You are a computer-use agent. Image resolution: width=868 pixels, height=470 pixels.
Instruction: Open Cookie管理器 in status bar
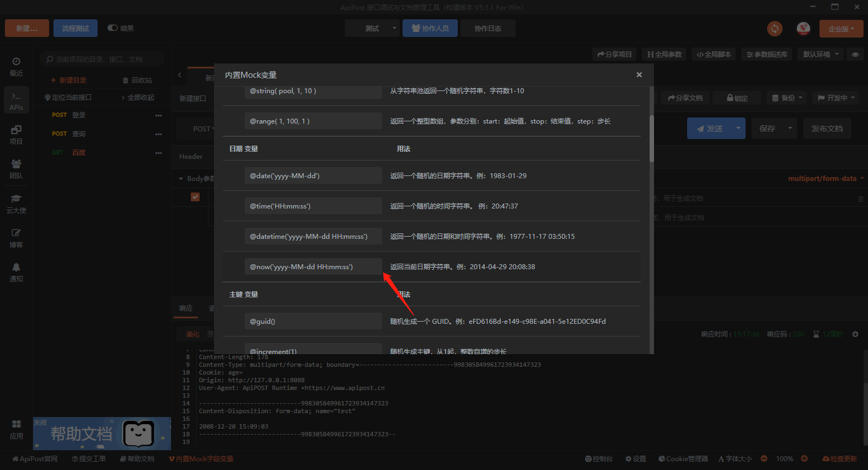point(683,458)
